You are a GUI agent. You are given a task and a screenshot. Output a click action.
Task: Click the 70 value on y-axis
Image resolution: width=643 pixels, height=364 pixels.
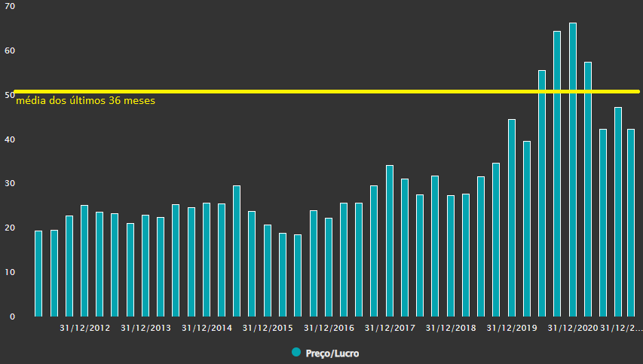(10, 6)
